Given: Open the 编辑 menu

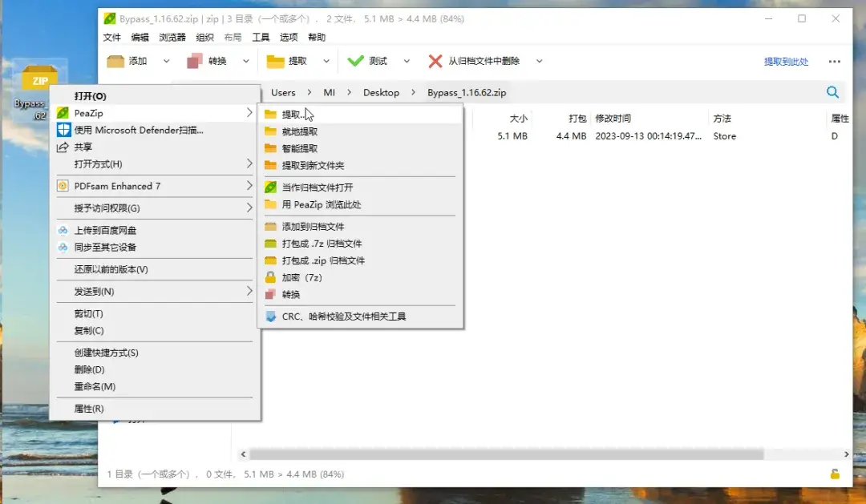Looking at the screenshot, I should tap(140, 37).
